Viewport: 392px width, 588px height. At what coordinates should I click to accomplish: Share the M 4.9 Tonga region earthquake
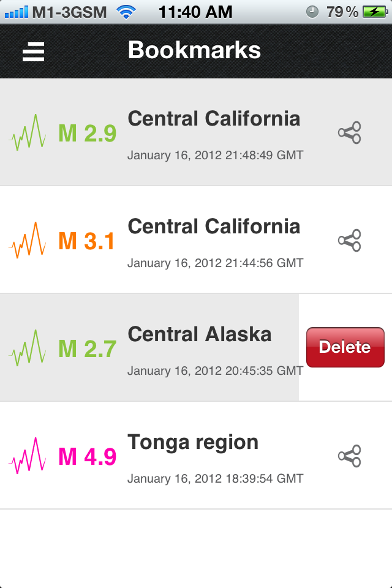[350, 456]
